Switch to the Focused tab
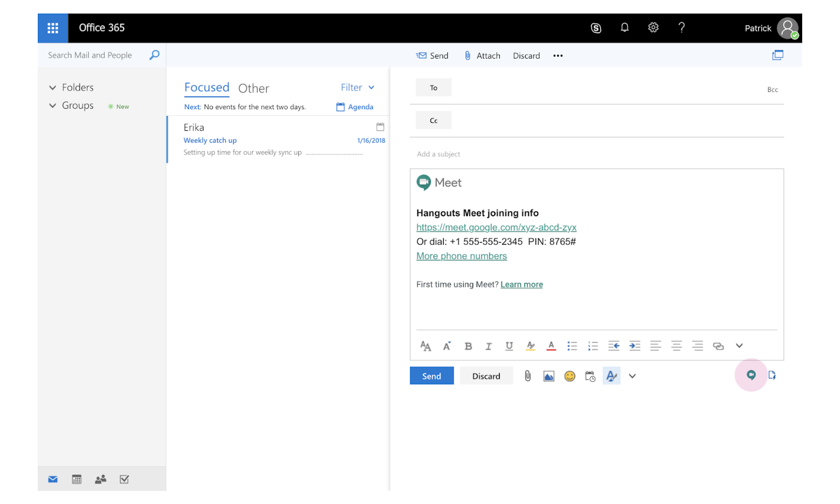Screen dimensions: 840x504 tap(207, 88)
